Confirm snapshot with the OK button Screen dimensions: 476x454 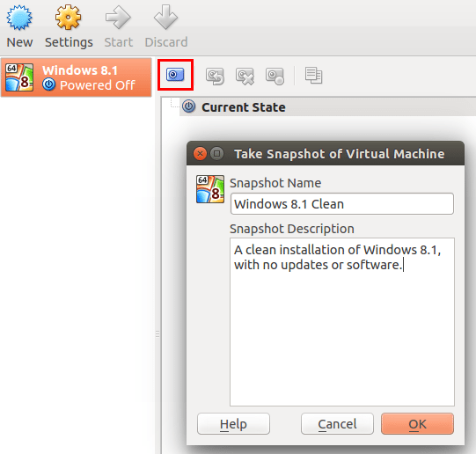tap(417, 424)
